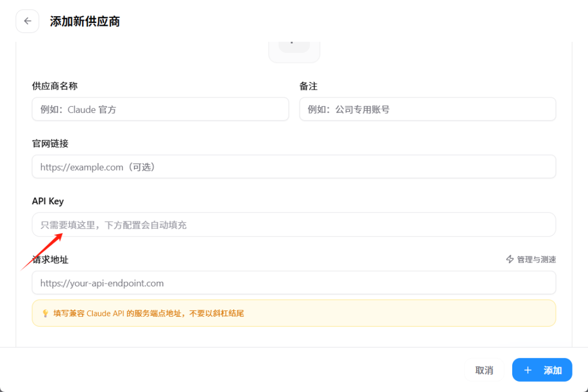Focus the 请求地址 endpoint field
The image size is (588, 392).
pyautogui.click(x=293, y=283)
